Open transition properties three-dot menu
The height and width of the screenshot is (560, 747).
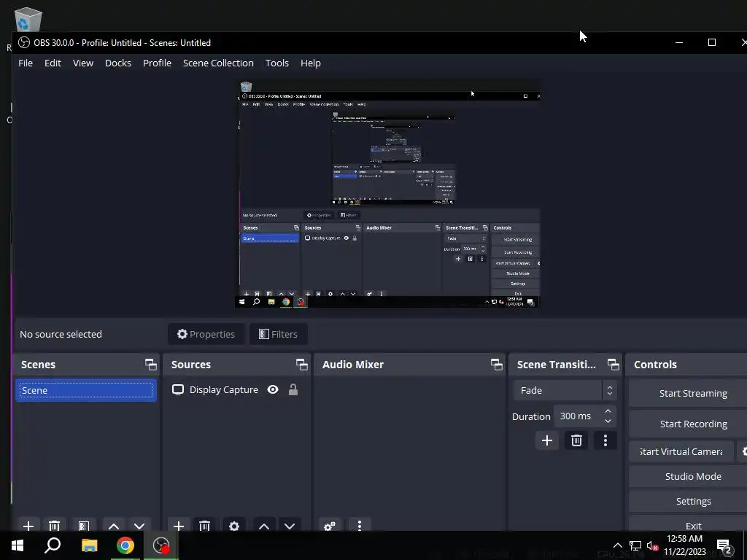click(605, 440)
